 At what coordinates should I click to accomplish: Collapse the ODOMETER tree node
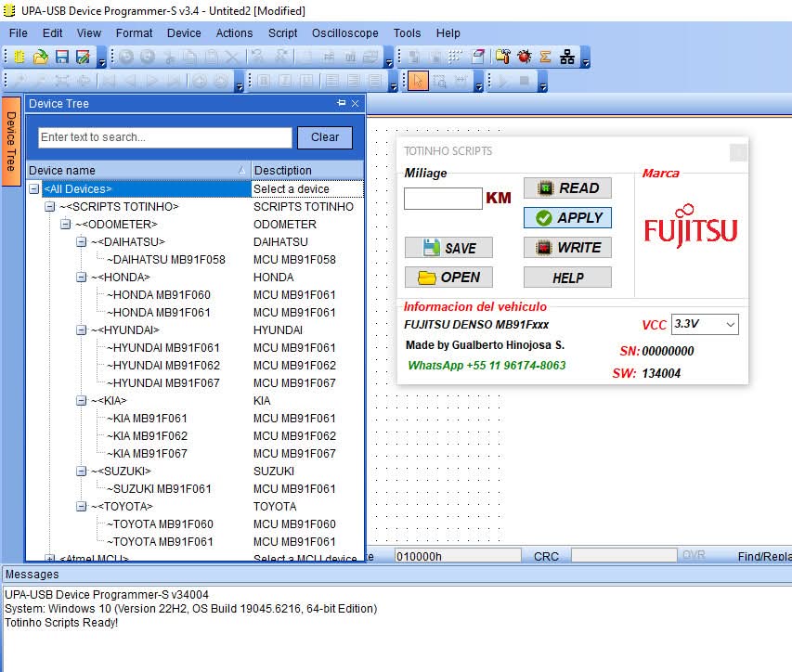click(66, 225)
